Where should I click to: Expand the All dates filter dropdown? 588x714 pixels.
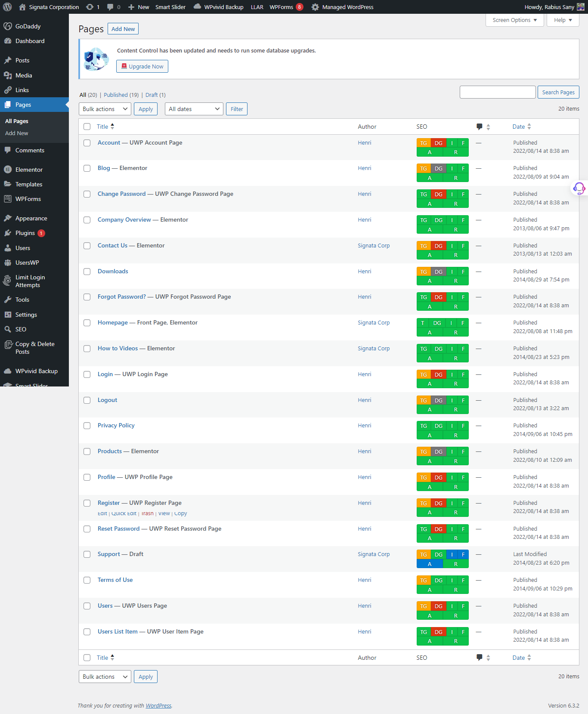point(194,109)
